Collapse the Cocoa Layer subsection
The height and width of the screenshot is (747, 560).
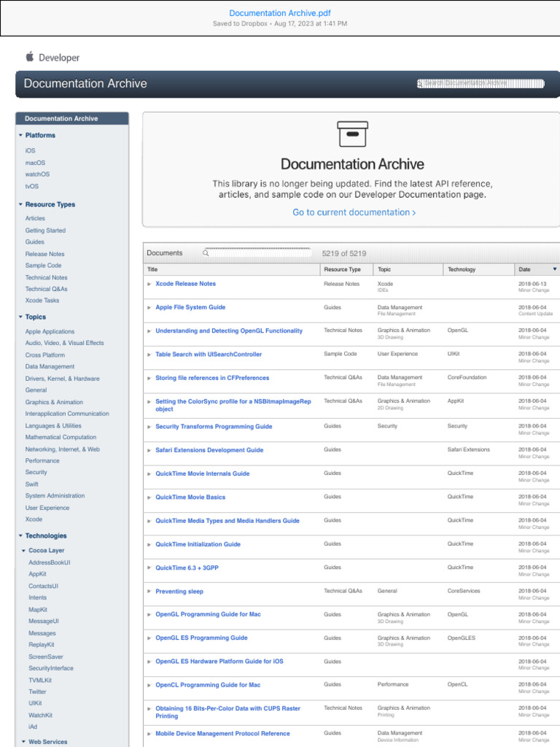(24, 550)
